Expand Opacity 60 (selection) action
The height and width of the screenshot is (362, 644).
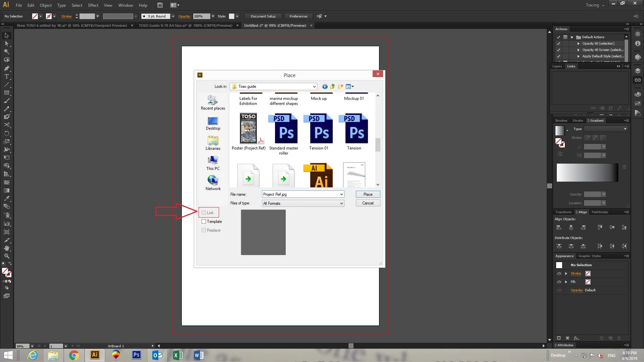[578, 44]
